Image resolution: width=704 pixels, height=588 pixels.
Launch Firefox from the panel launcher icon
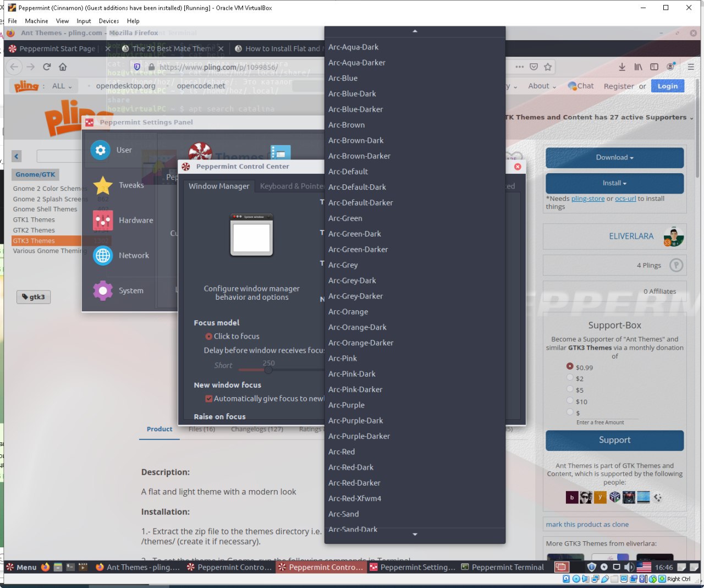point(45,567)
